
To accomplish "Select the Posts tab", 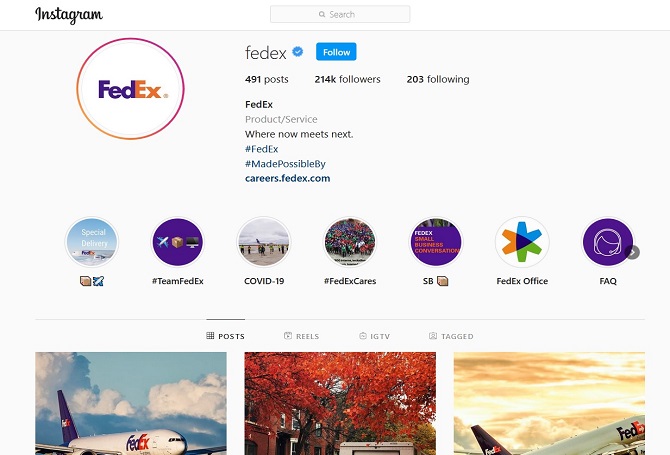I will (226, 336).
